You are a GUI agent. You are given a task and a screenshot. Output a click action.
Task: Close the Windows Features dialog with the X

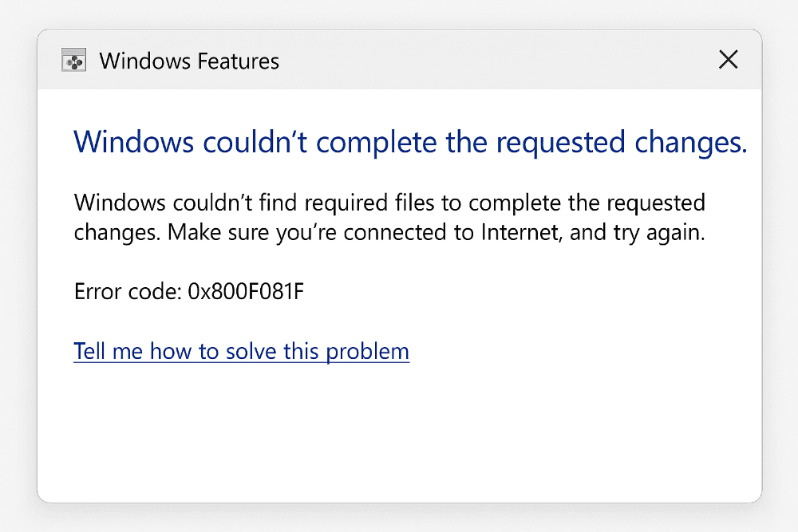coord(728,60)
